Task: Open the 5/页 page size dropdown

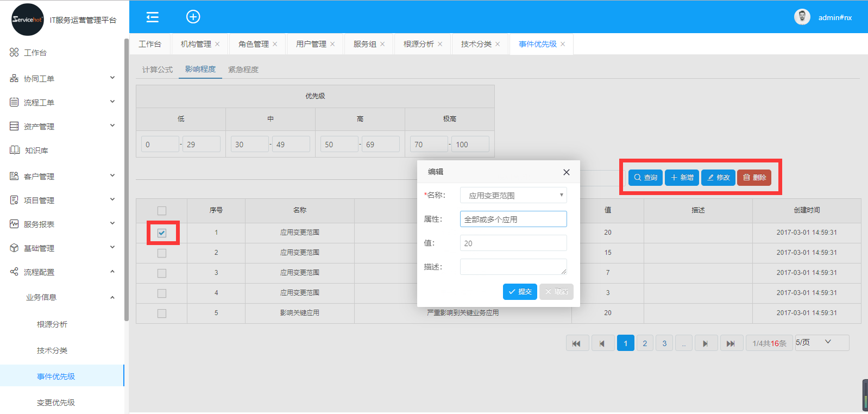Action: click(821, 342)
